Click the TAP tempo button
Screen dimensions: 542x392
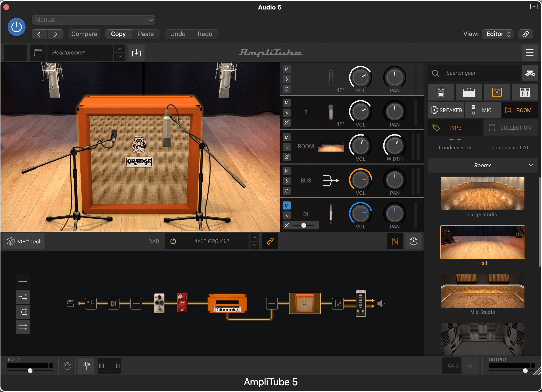coord(471,366)
